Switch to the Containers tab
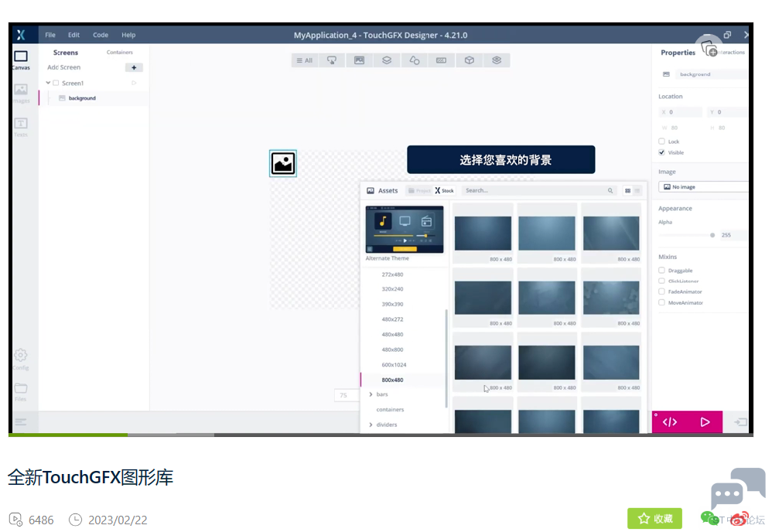The width and height of the screenshot is (772, 532). click(120, 52)
